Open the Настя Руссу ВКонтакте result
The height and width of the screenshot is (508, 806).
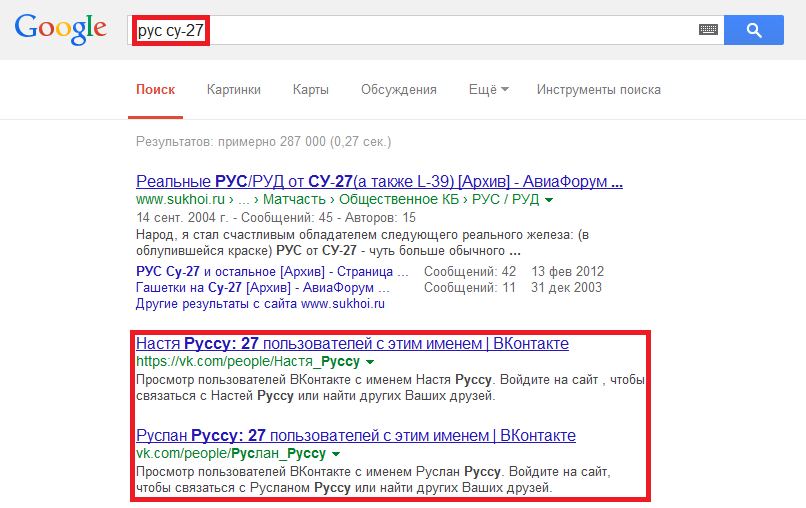coord(352,343)
